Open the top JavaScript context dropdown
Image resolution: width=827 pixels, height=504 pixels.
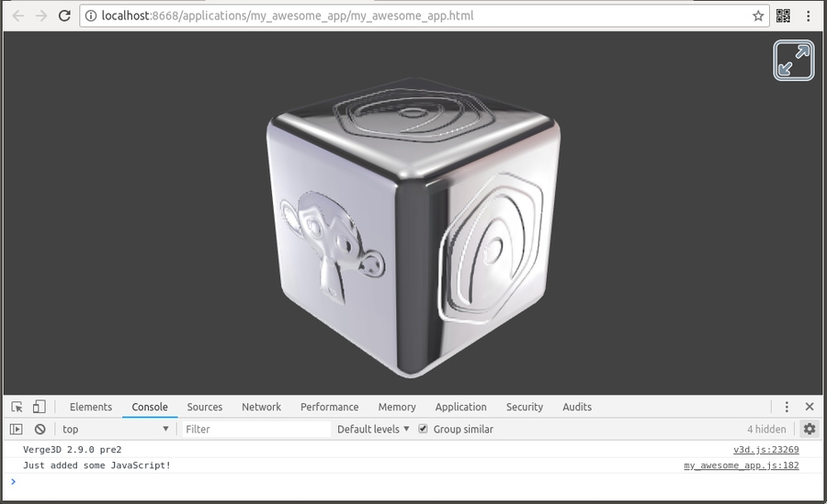coord(115,429)
